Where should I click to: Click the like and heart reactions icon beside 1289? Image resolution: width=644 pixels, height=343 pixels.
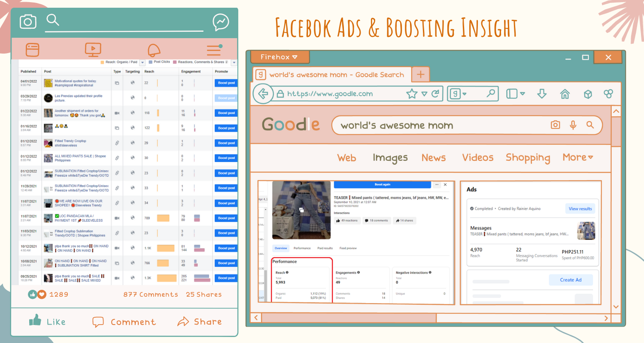point(37,295)
